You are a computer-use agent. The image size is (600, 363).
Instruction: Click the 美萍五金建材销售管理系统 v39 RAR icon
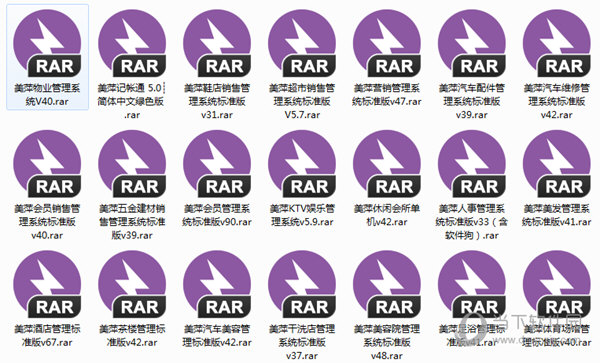point(132,164)
